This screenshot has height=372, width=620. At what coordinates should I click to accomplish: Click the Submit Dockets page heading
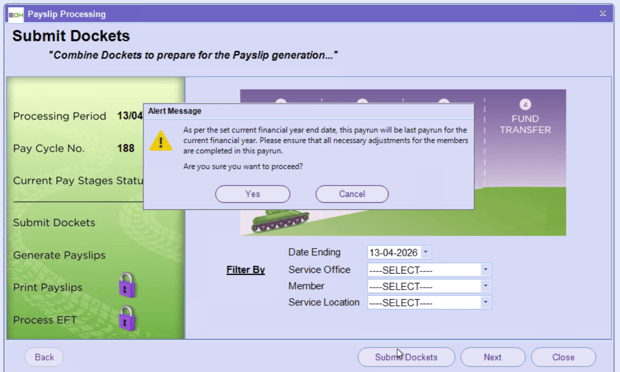point(71,36)
